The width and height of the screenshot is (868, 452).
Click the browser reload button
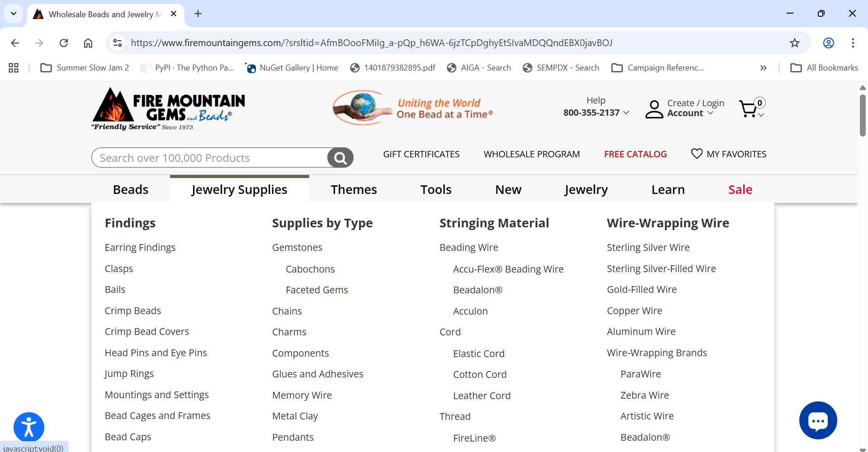click(64, 43)
